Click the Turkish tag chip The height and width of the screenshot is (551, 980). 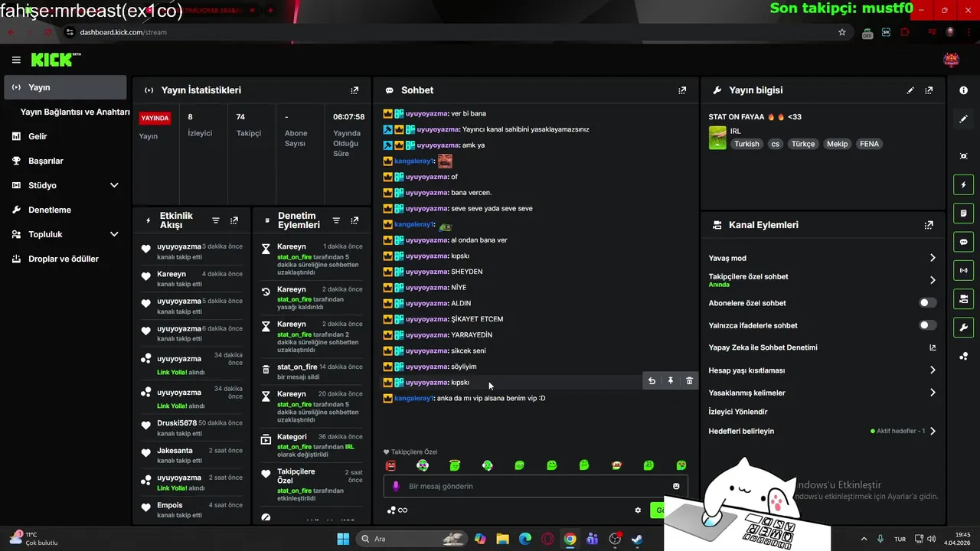click(747, 144)
